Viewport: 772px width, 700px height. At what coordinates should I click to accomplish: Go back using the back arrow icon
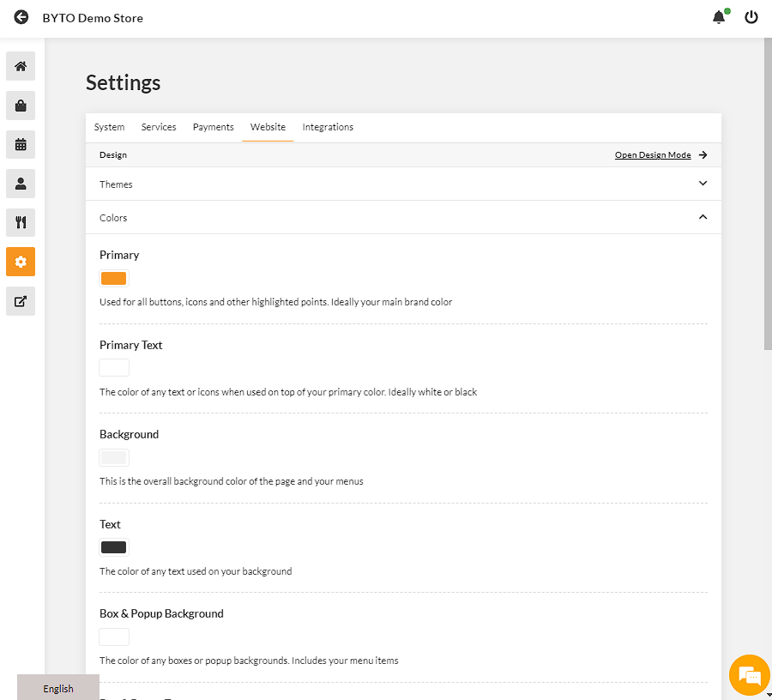(x=21, y=18)
